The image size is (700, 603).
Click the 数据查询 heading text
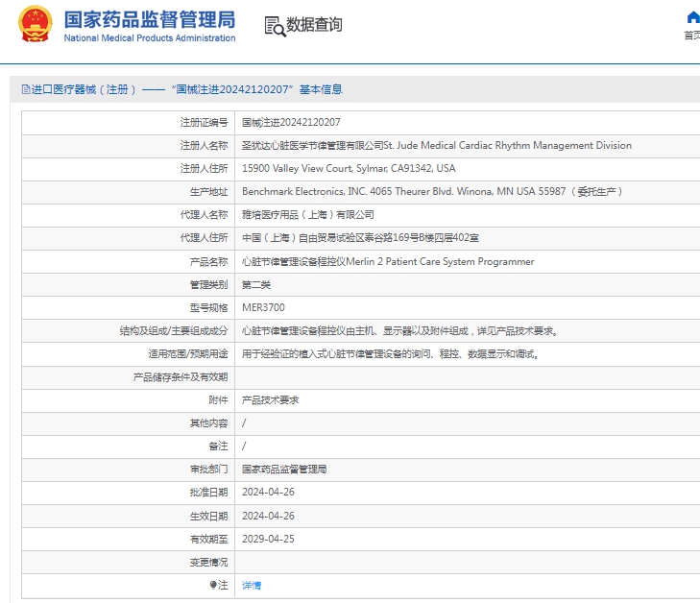tap(314, 25)
